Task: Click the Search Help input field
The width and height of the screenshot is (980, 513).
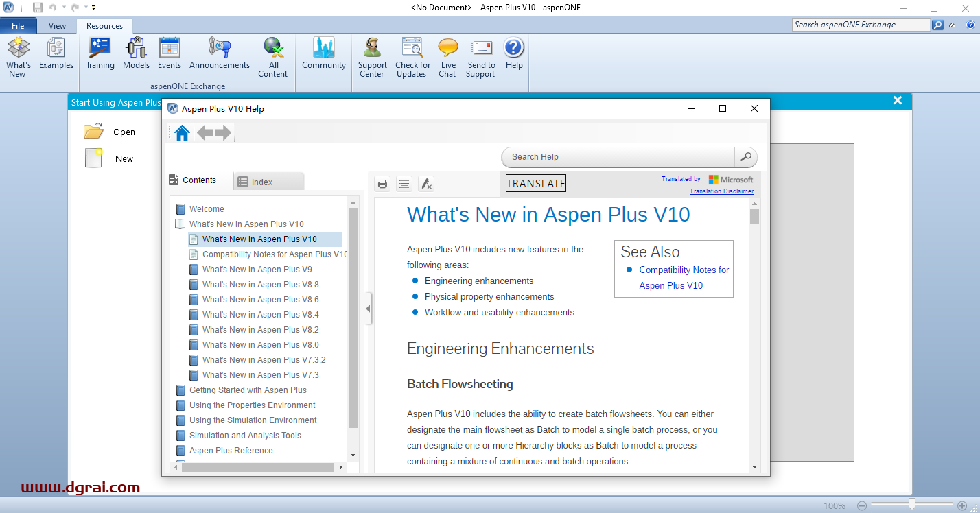Action: pyautogui.click(x=618, y=157)
